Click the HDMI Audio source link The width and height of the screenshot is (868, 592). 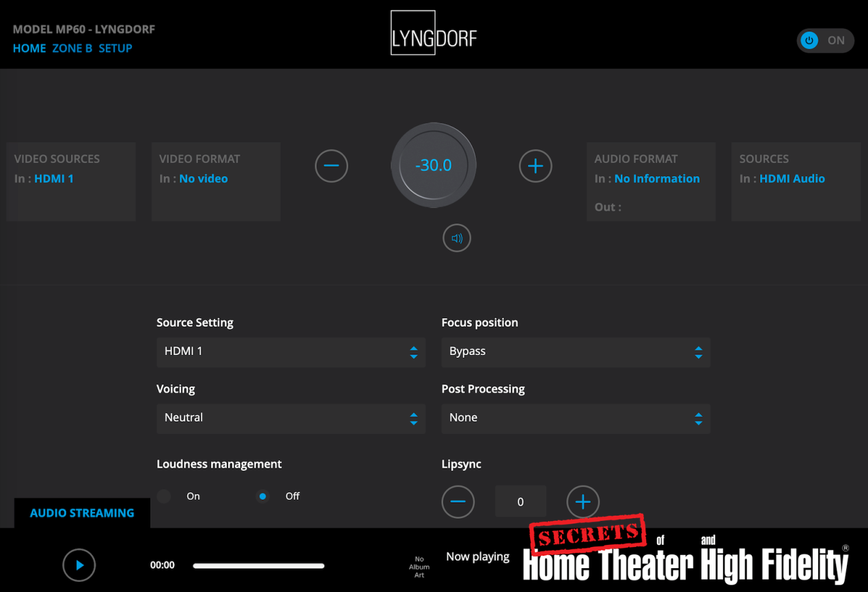pos(792,179)
